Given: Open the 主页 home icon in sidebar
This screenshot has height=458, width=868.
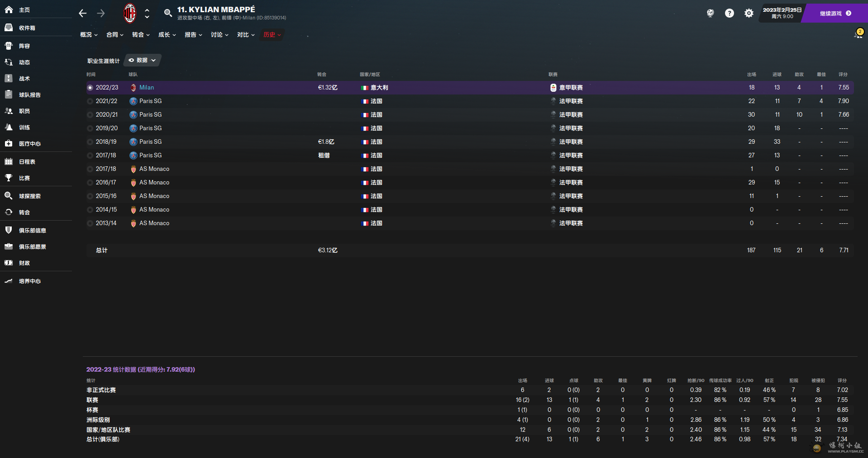Looking at the screenshot, I should (9, 9).
